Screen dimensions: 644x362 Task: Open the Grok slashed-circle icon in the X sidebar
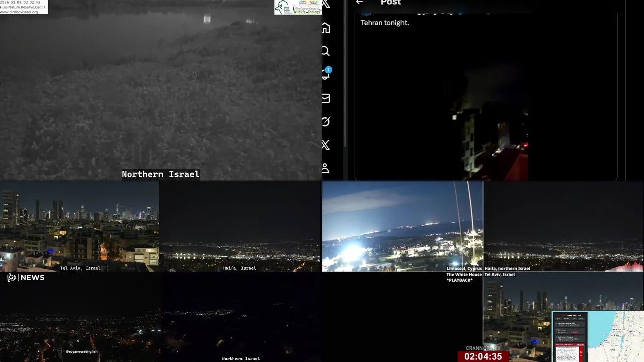pyautogui.click(x=326, y=122)
